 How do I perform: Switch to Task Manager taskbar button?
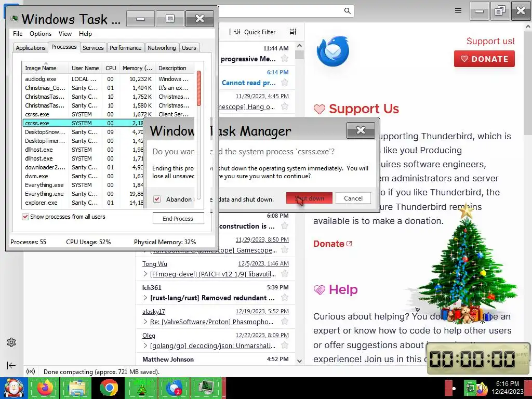tap(206, 389)
